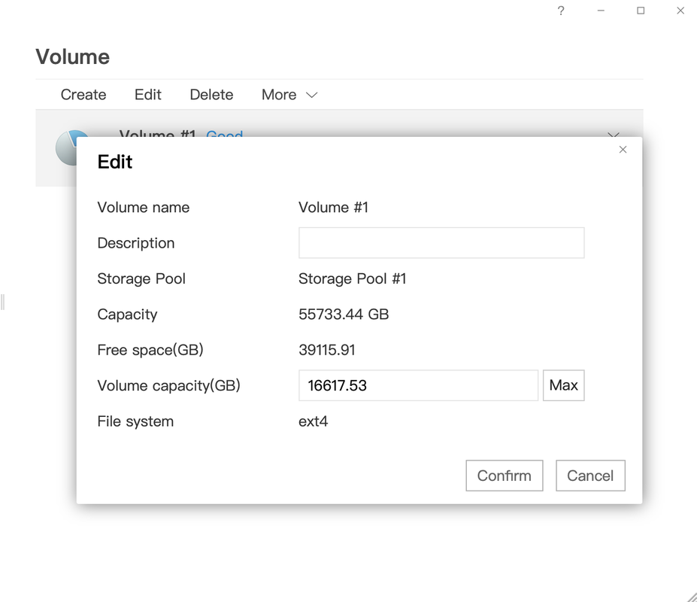Maximize the Volume window
This screenshot has width=700, height=602.
point(641,11)
